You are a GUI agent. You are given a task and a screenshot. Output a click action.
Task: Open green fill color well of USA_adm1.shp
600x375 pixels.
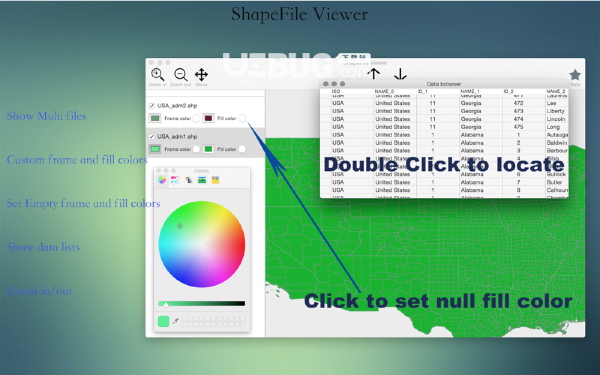(x=208, y=149)
